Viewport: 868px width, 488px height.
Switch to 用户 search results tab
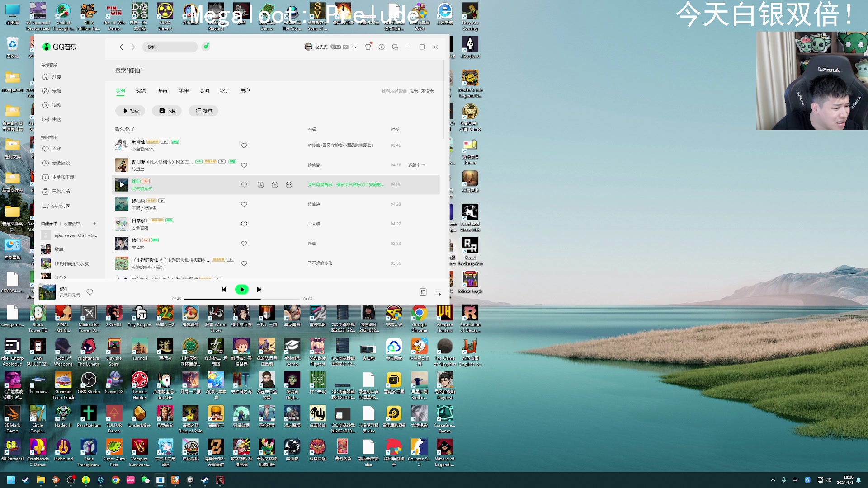click(245, 91)
